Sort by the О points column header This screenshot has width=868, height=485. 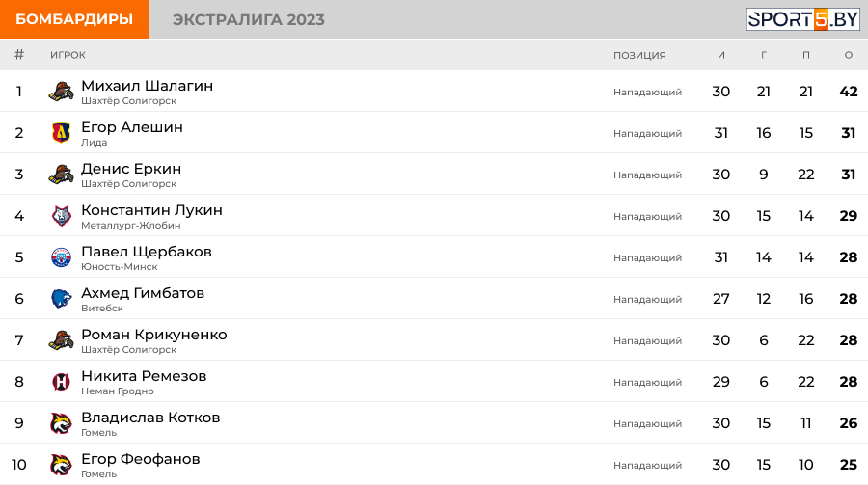[x=848, y=55]
